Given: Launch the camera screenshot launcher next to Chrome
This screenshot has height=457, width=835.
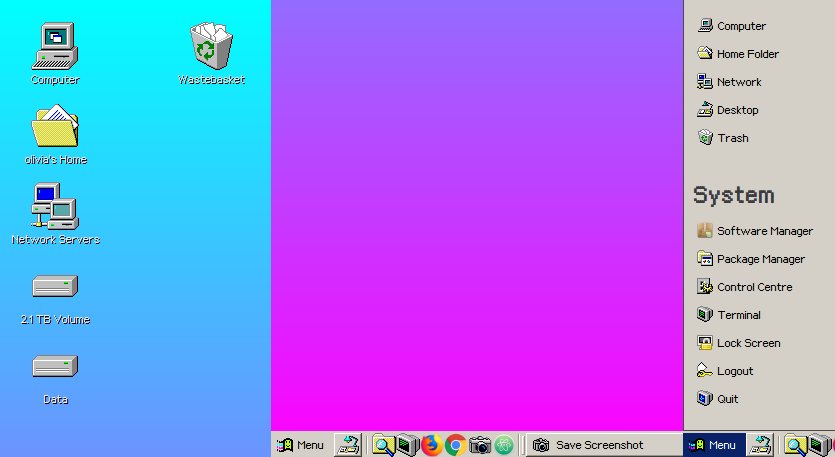Looking at the screenshot, I should click(480, 445).
